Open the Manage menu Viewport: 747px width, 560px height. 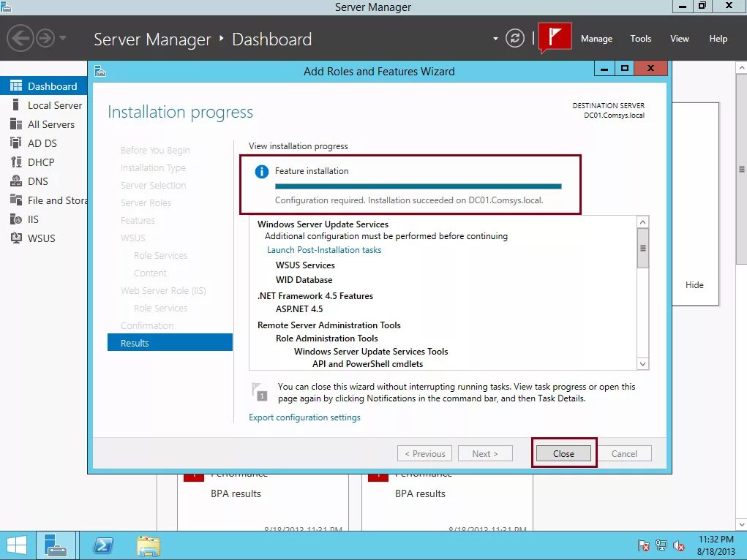click(596, 39)
